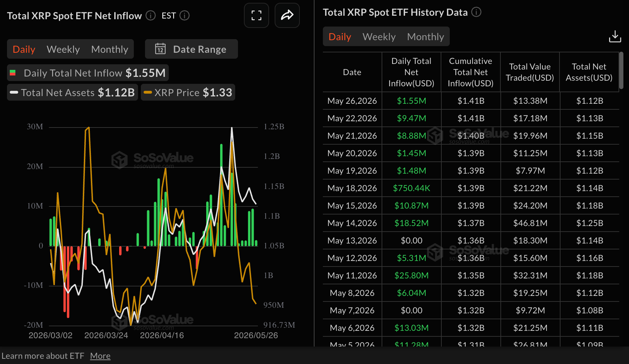
Task: Toggle XRP Price line visibility
Action: click(188, 92)
